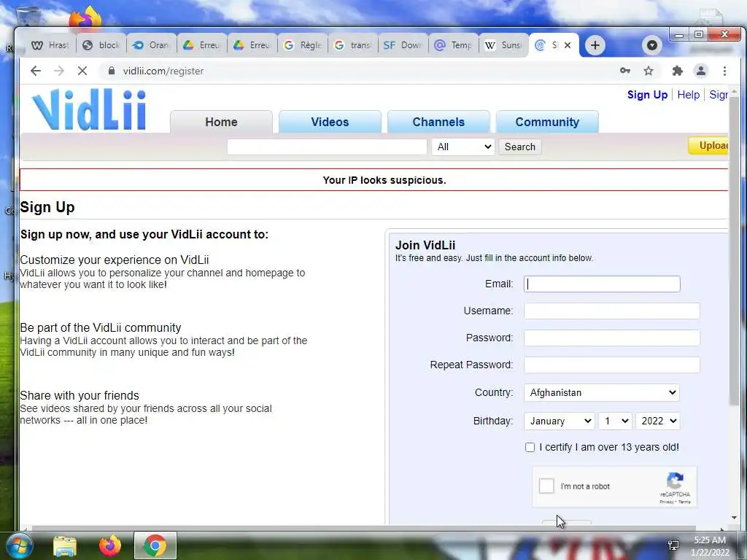The width and height of the screenshot is (747, 560).
Task: Bookmark this page with the star icon
Action: pos(649,71)
